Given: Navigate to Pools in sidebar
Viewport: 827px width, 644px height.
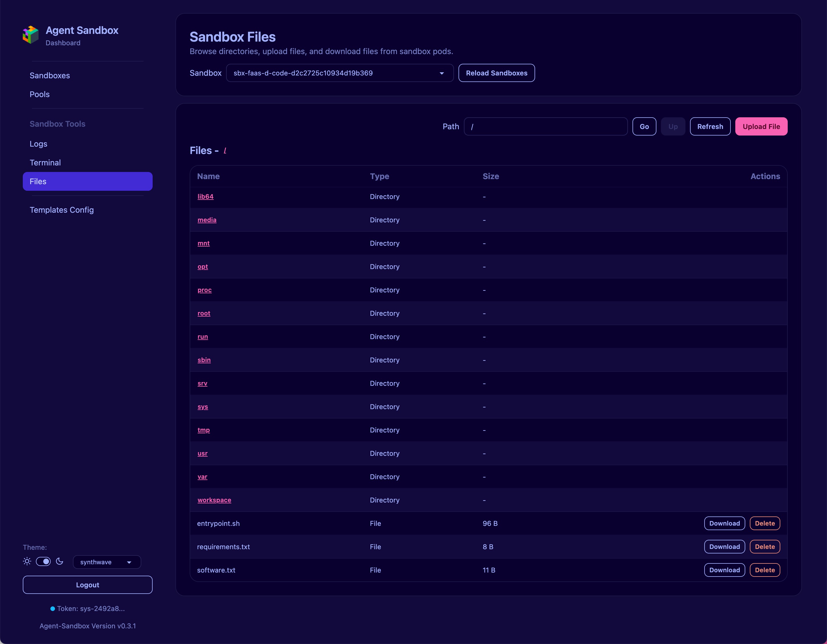Looking at the screenshot, I should pos(39,94).
